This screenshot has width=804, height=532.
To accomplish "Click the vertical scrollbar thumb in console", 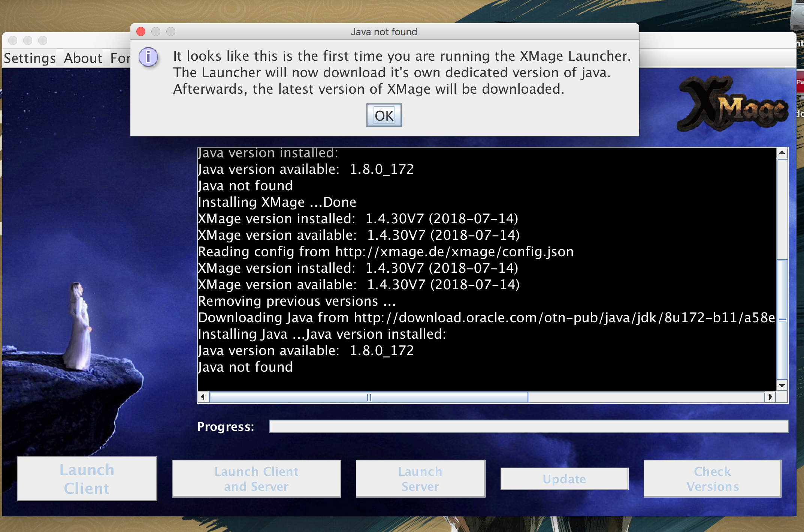I will (782, 319).
